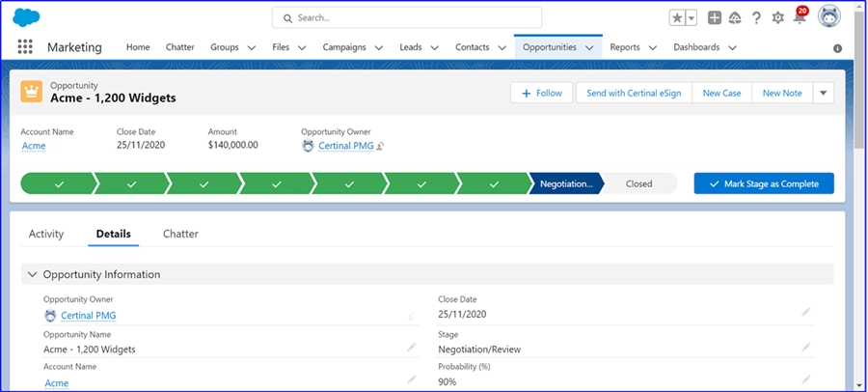Expand the Leads dropdown chevron
The height and width of the screenshot is (392, 868).
(435, 47)
